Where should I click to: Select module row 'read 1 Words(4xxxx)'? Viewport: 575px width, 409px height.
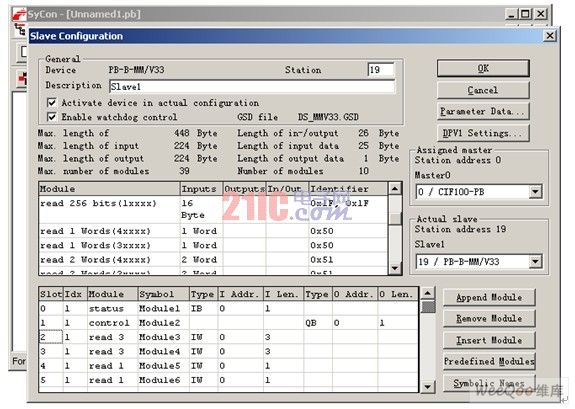point(213,231)
